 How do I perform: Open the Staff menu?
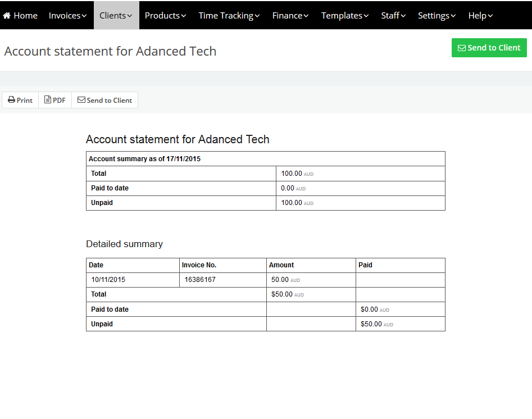pos(393,16)
